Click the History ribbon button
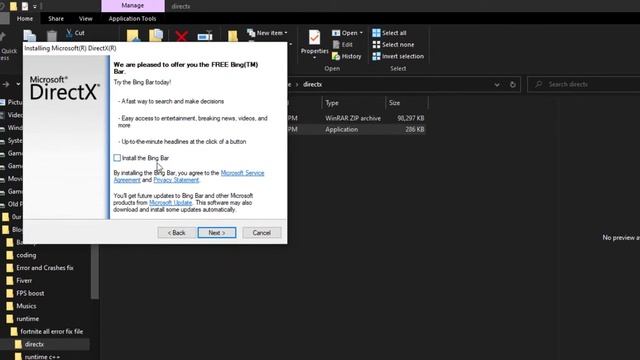The height and width of the screenshot is (360, 640). pos(347,56)
